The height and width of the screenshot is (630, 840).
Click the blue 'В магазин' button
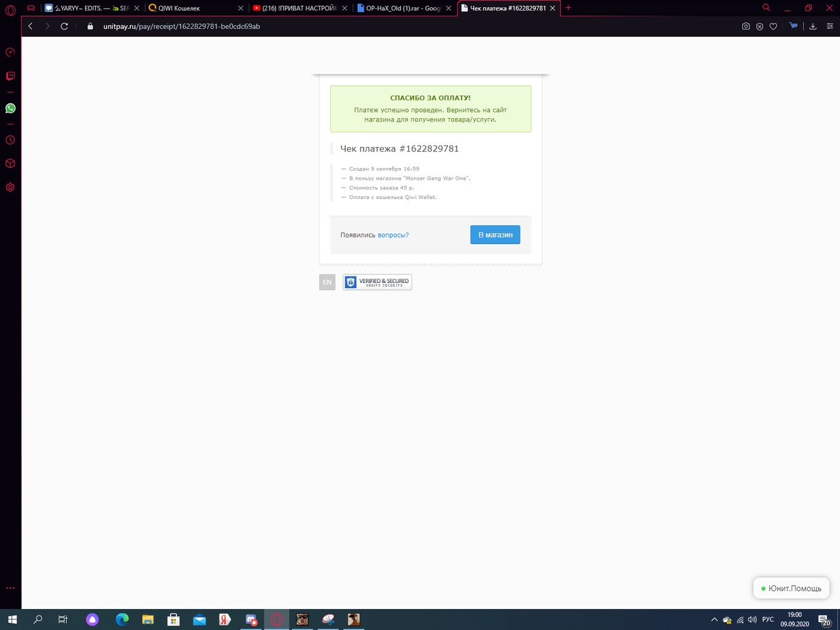(495, 235)
